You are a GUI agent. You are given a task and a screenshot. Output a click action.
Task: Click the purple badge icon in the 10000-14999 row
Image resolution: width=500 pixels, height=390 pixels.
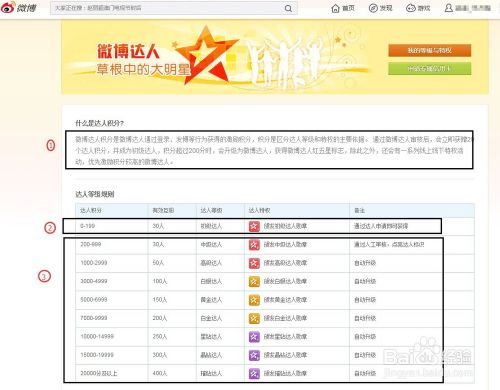point(254,337)
